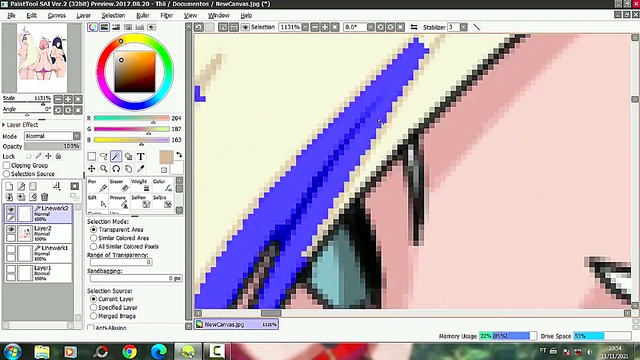The image size is (640, 360).
Task: Choose the Pen linework tool
Action: click(x=98, y=185)
